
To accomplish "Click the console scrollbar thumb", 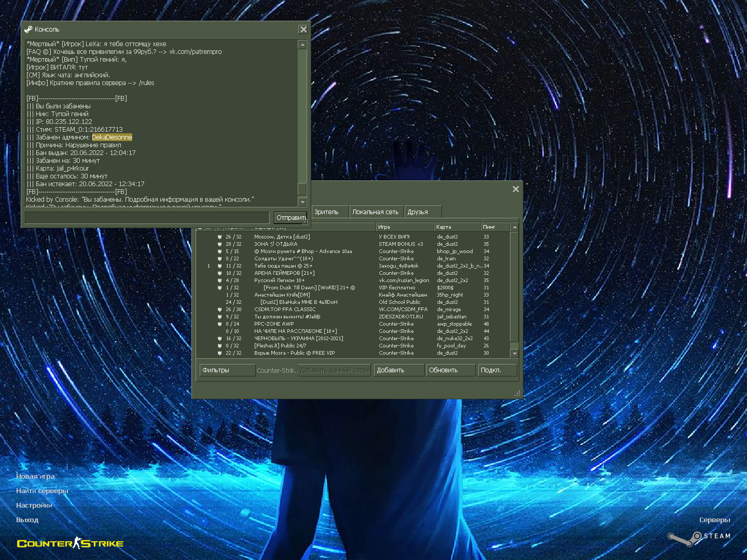I will click(302, 189).
